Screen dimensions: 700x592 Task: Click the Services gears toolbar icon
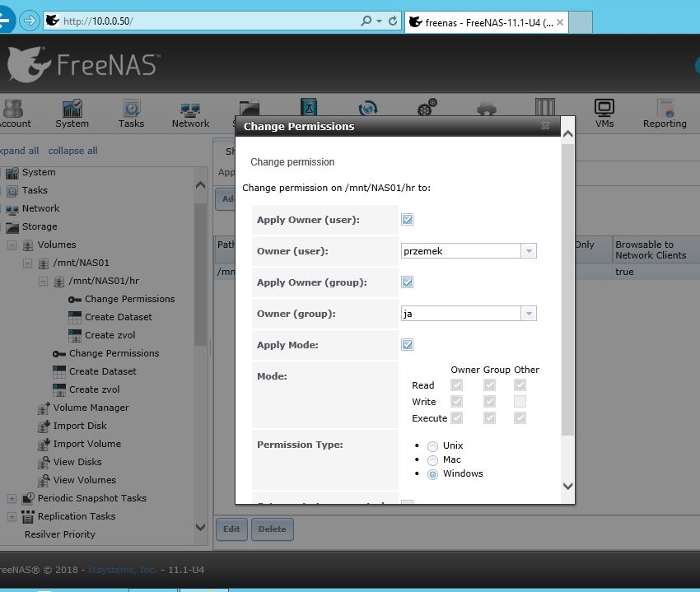click(x=427, y=107)
